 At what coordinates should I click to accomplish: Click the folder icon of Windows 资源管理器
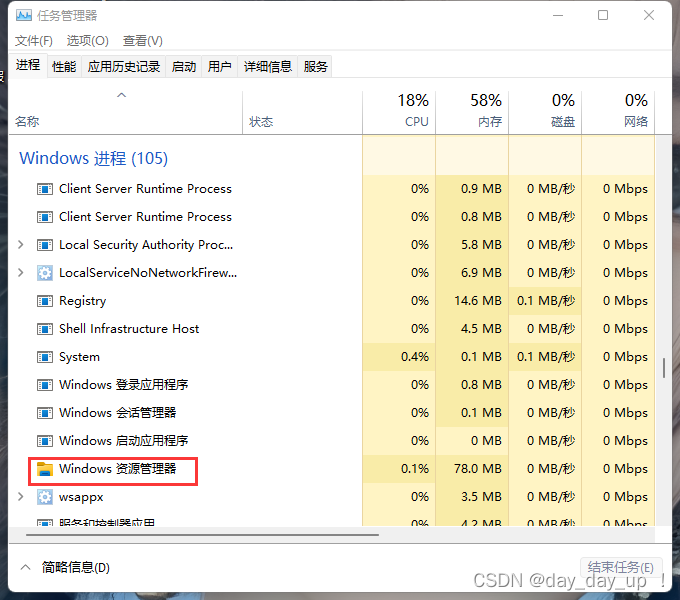(x=45, y=469)
